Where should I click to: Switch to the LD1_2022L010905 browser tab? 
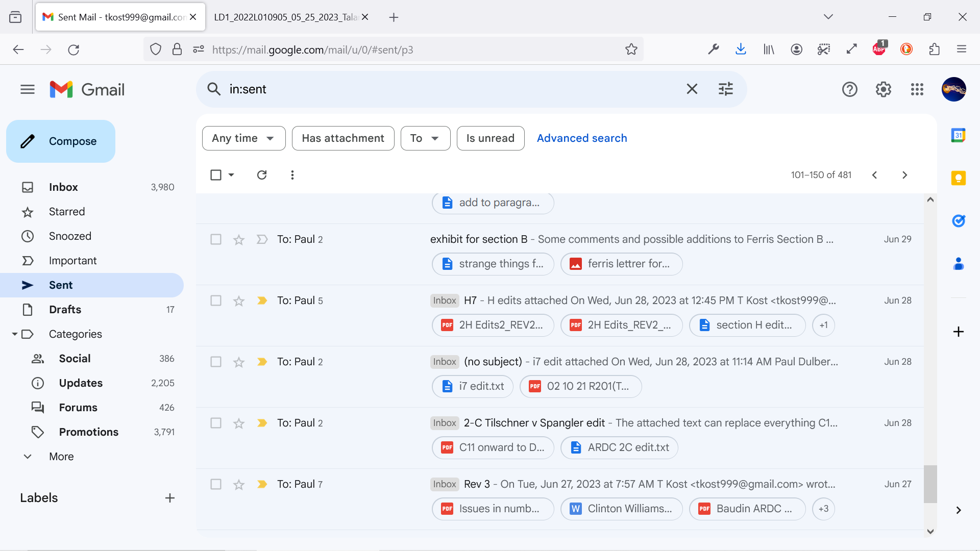[286, 17]
